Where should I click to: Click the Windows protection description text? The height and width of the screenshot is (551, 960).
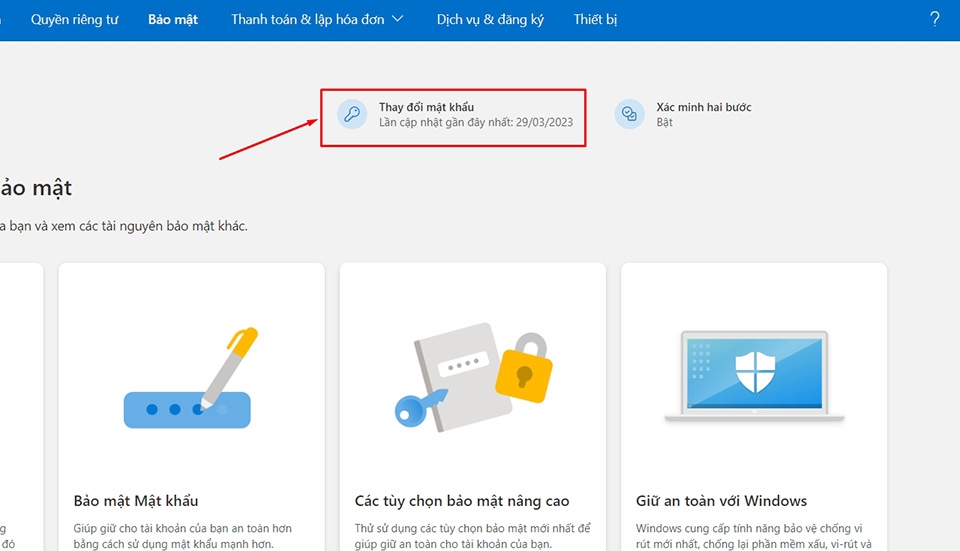[x=753, y=536]
